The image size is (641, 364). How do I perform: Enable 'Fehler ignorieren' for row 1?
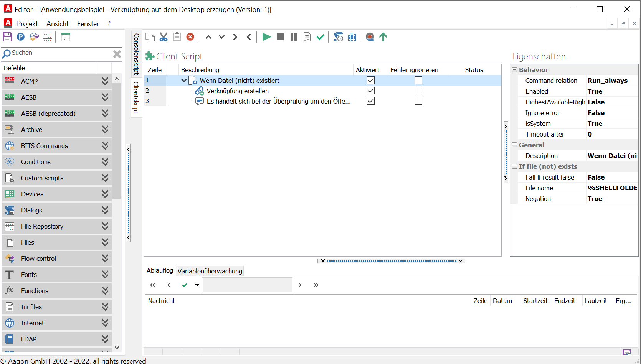pyautogui.click(x=418, y=80)
